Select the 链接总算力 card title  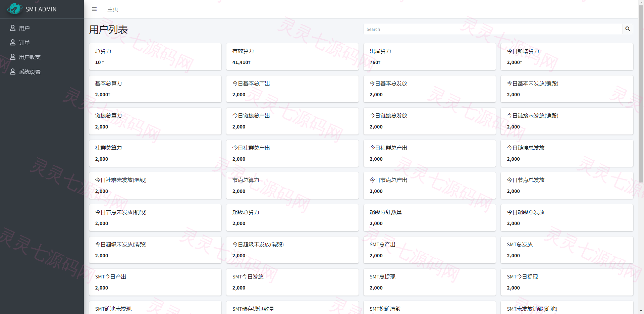108,115
